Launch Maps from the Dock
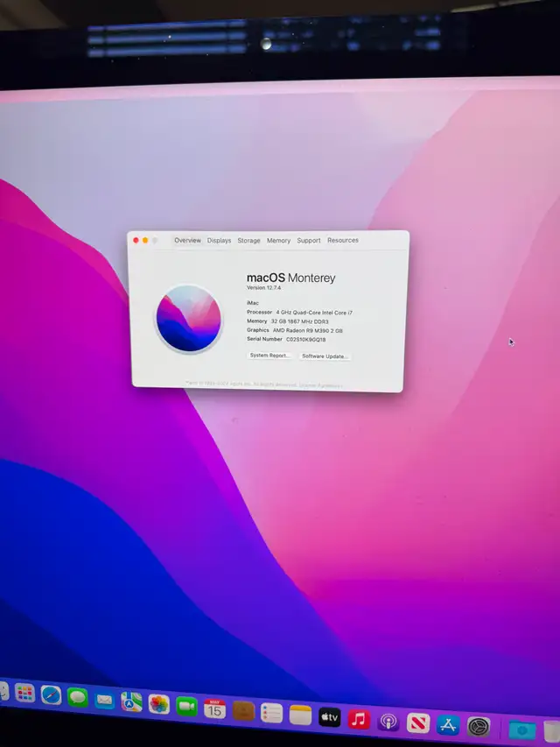The image size is (560, 747). [131, 701]
